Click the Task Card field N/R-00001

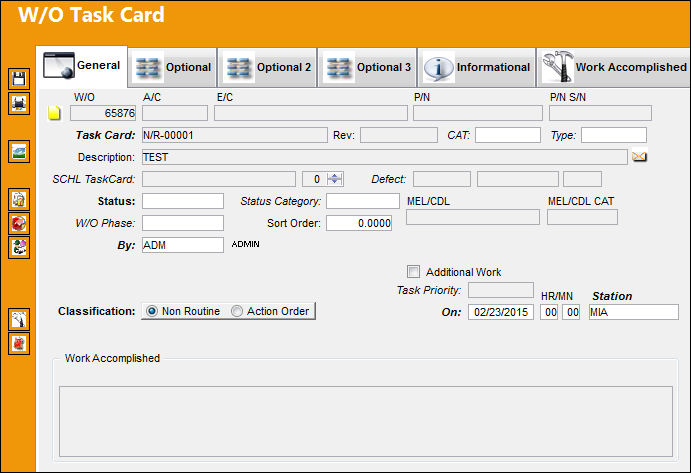point(234,135)
